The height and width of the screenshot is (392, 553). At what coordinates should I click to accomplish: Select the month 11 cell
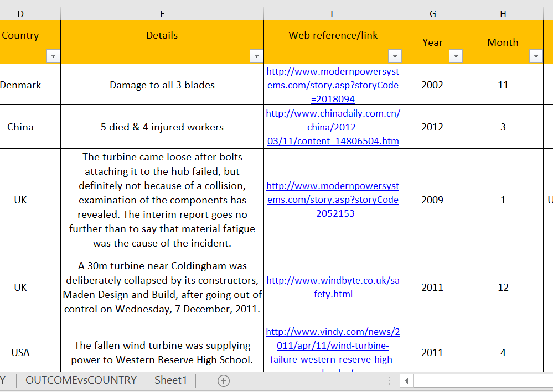[503, 85]
